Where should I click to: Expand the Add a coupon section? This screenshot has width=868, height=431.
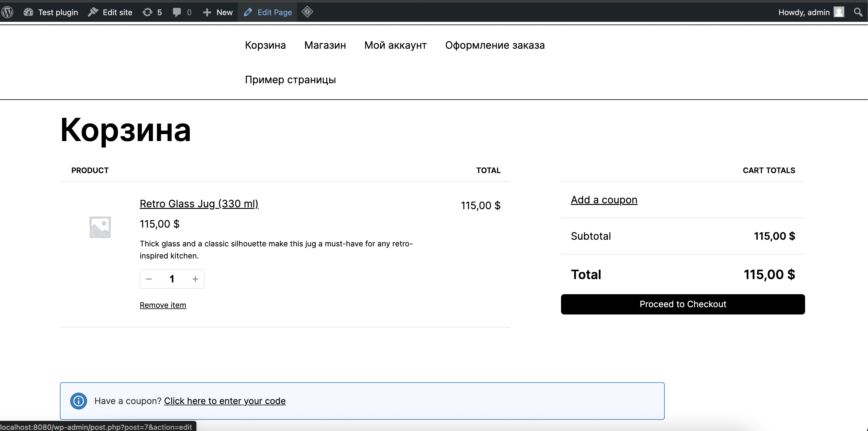604,200
